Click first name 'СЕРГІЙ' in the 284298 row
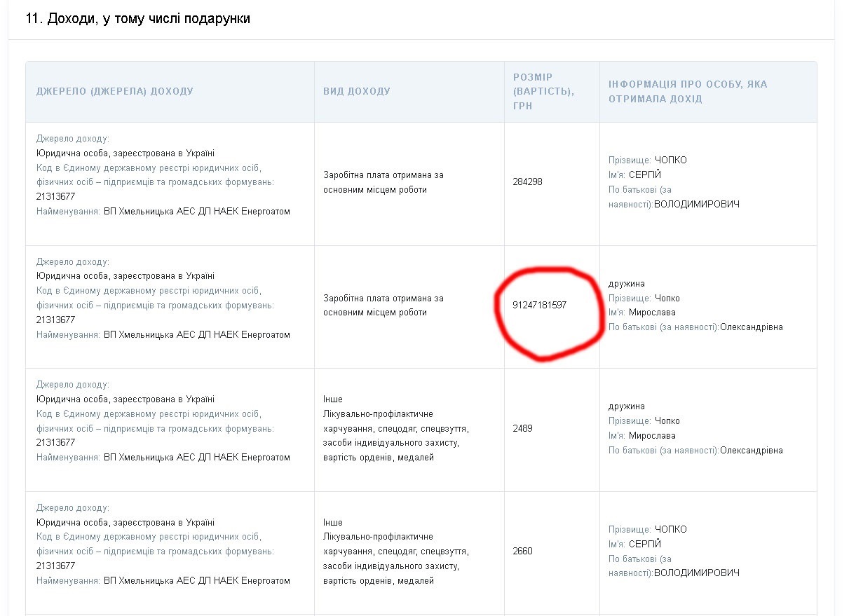849x616 pixels. 645,175
